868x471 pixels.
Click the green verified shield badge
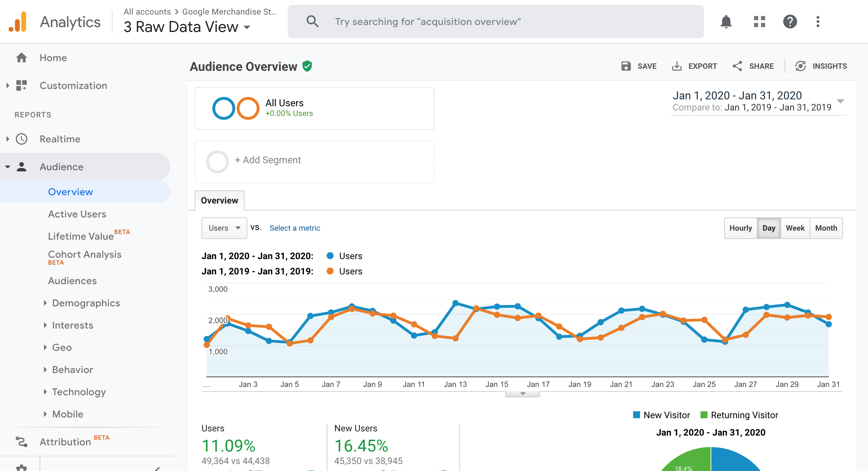(x=307, y=66)
